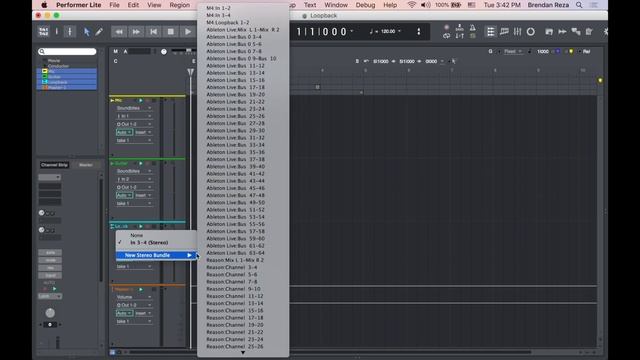Viewport: 640px width, 360px height.
Task: Open the mixing board faders icon
Action: coord(517,32)
